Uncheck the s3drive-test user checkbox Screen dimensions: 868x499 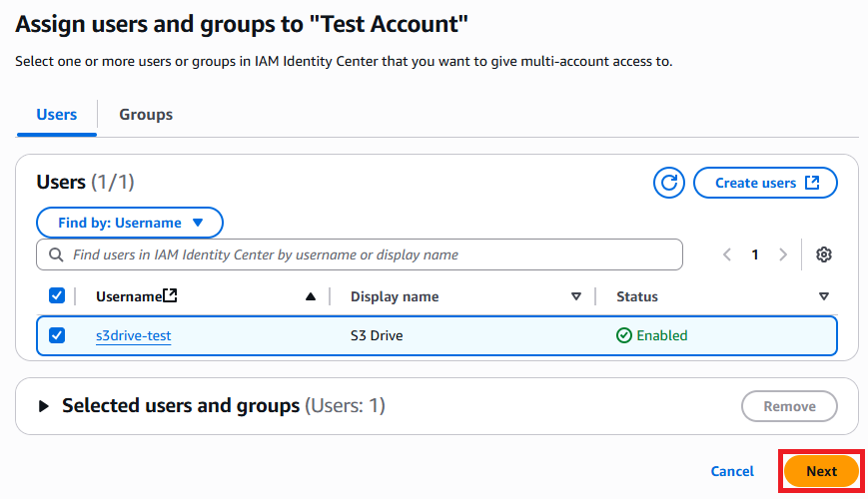[57, 335]
